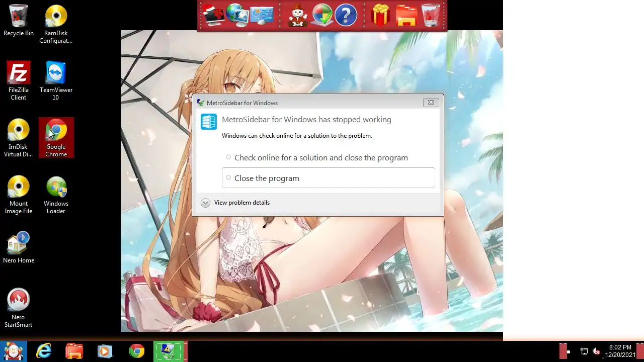The width and height of the screenshot is (644, 362).
Task: Click the snowman dock icon
Action: coord(298,16)
